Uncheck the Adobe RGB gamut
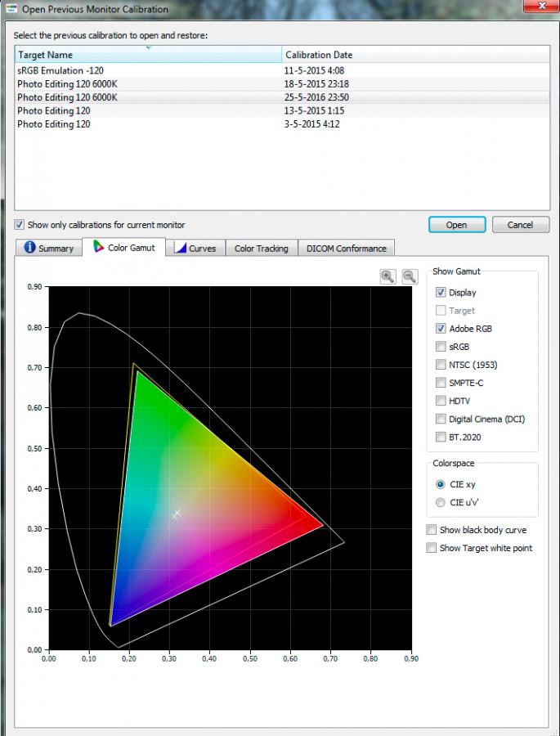Image resolution: width=560 pixels, height=736 pixels. [441, 329]
